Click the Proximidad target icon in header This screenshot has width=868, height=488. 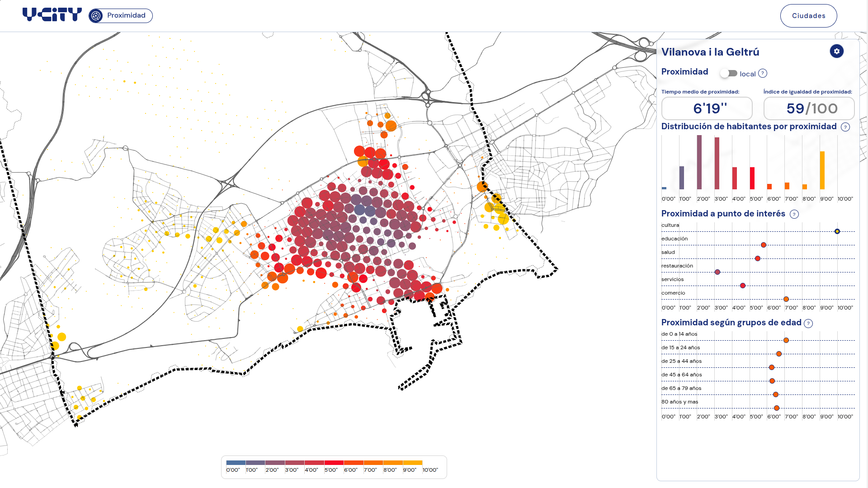click(x=96, y=16)
